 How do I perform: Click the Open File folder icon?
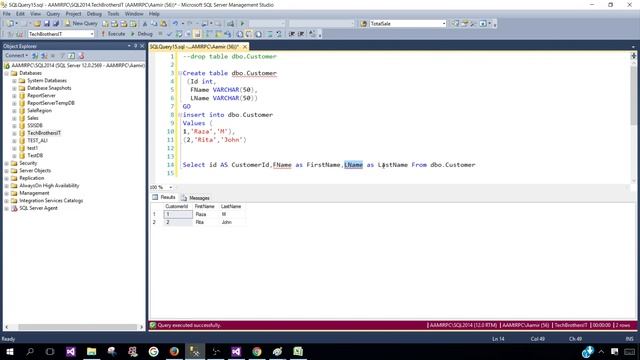37,24
